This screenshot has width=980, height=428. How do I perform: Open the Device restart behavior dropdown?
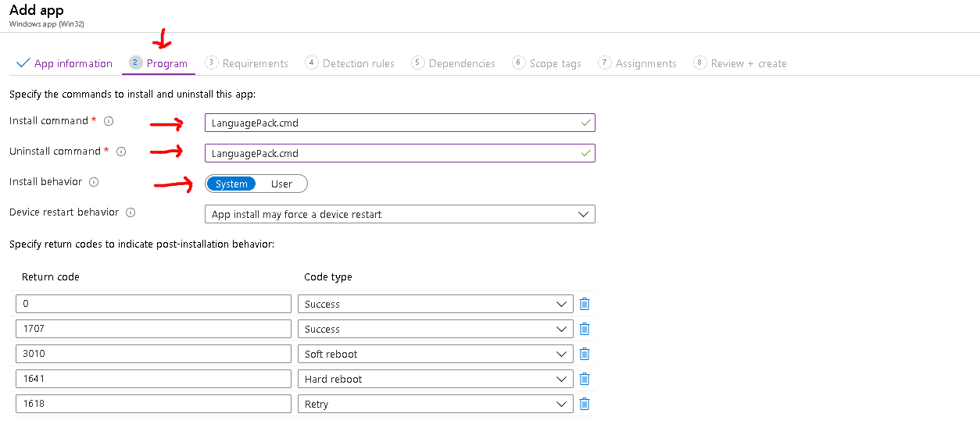click(x=399, y=214)
